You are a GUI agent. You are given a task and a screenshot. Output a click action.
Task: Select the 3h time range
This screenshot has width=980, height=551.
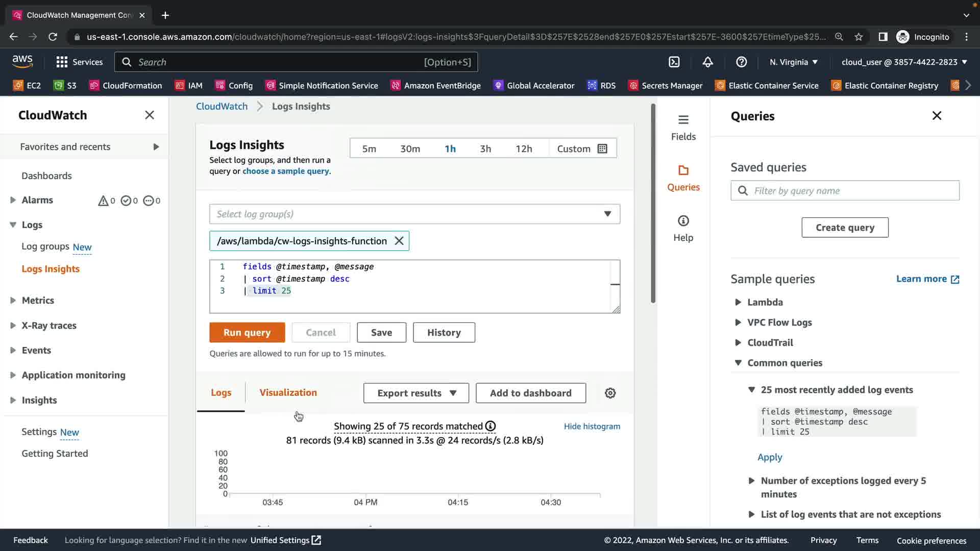tap(485, 148)
